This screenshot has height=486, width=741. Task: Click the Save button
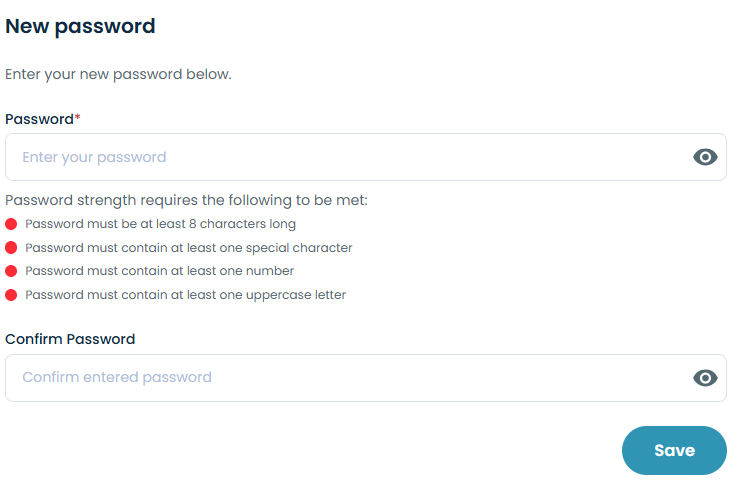coord(674,450)
